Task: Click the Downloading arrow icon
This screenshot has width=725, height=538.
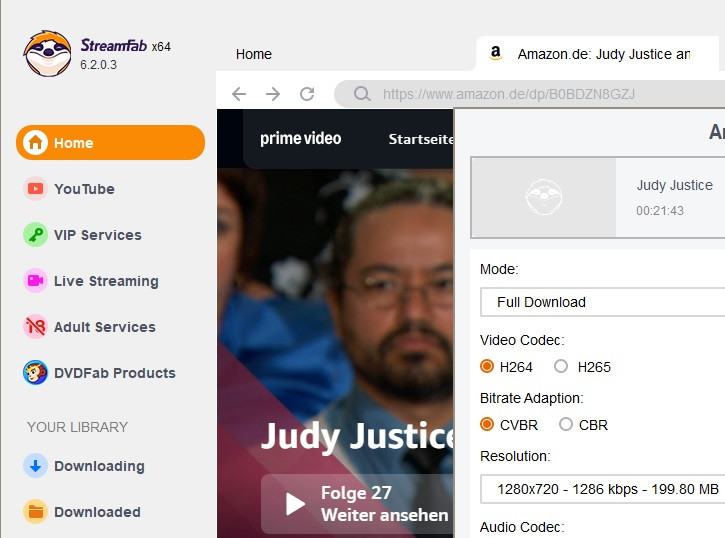Action: click(35, 465)
